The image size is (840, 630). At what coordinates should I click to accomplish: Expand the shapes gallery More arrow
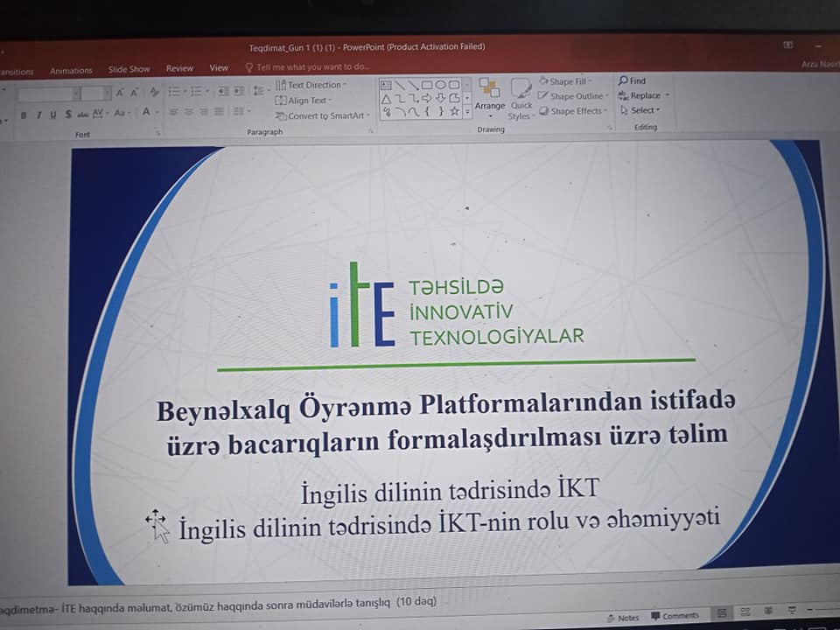coord(467,111)
